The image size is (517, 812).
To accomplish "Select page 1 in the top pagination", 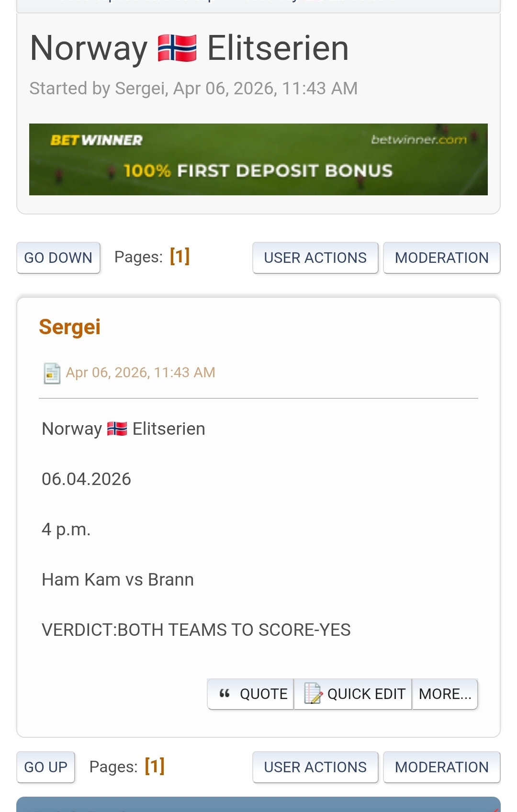I will pos(180,256).
